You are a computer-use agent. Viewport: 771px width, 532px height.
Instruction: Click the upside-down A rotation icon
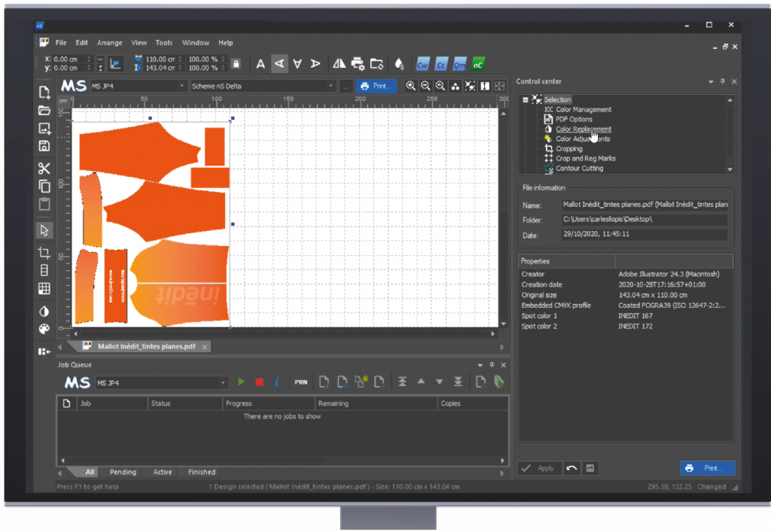[297, 64]
